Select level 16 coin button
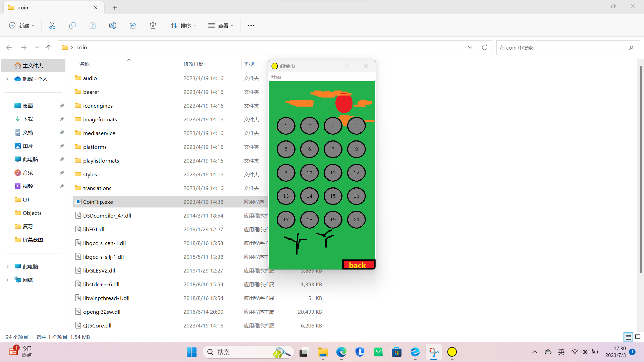 (356, 196)
